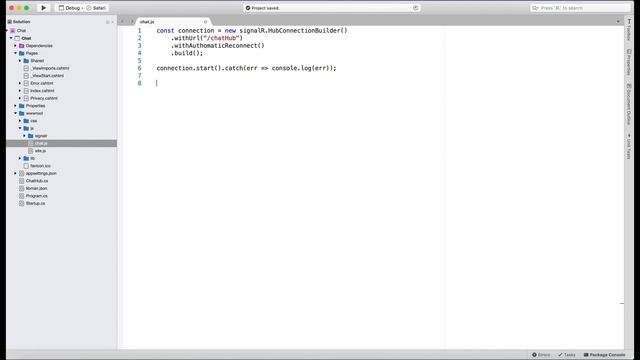Open the Unit Tests side pad
Screen dimensions: 640x360
(x=629, y=146)
